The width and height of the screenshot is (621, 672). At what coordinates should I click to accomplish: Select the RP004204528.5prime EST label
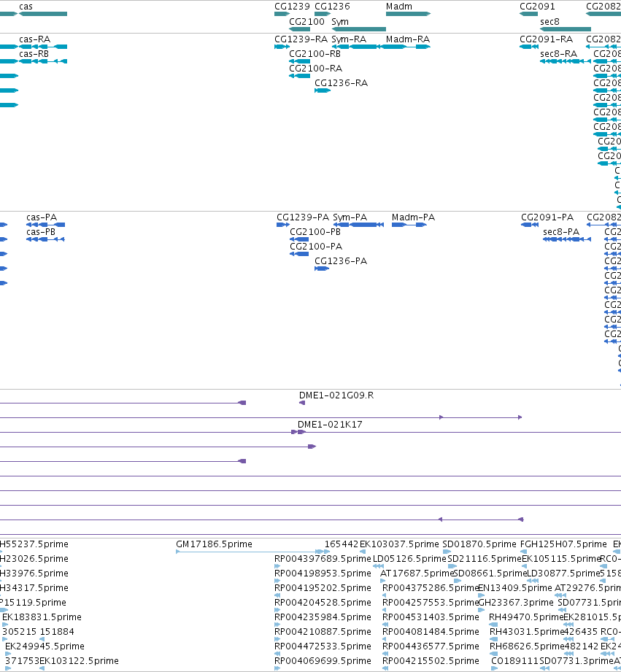pyautogui.click(x=323, y=603)
